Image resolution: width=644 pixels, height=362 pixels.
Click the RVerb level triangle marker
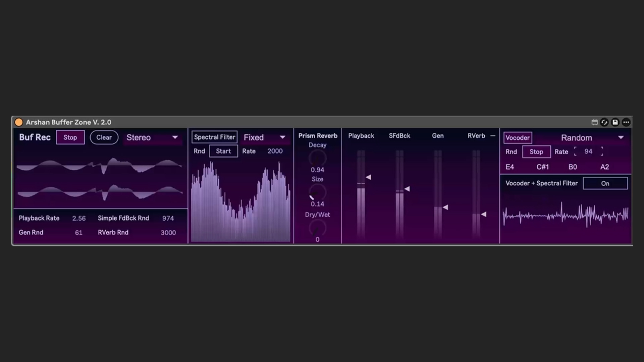(x=483, y=214)
